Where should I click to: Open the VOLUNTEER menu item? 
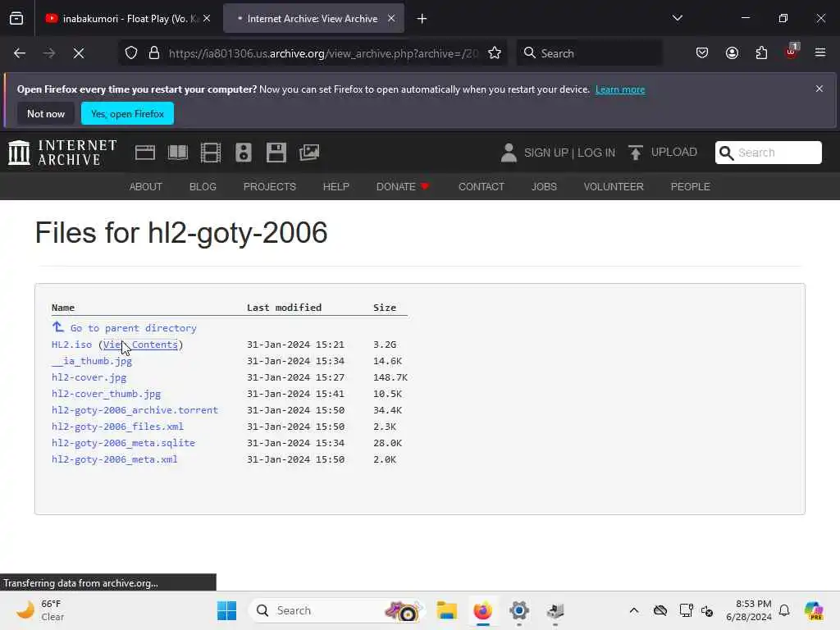pos(614,187)
